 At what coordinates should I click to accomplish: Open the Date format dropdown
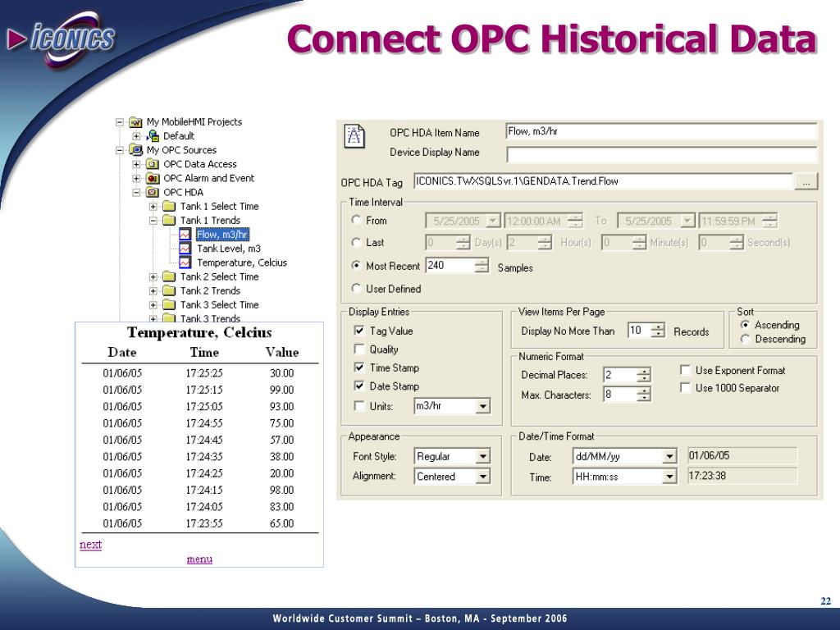[x=669, y=456]
